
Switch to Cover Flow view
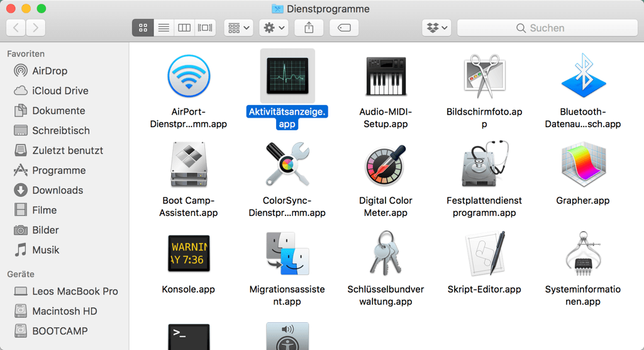point(205,28)
